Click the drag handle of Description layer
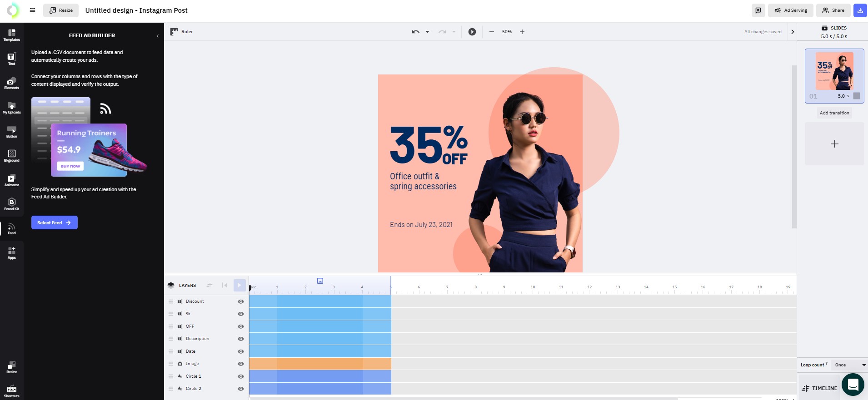Viewport: 868px width, 400px height. tap(171, 339)
